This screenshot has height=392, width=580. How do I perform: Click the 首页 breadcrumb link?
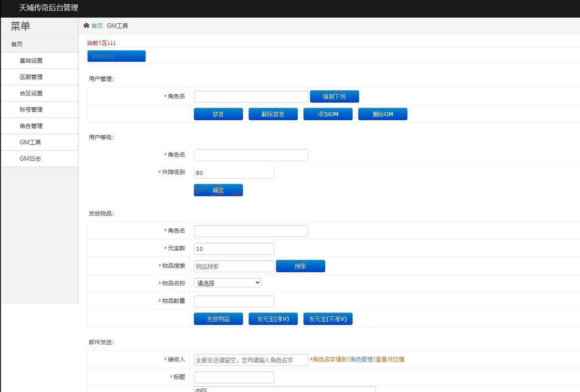click(97, 26)
